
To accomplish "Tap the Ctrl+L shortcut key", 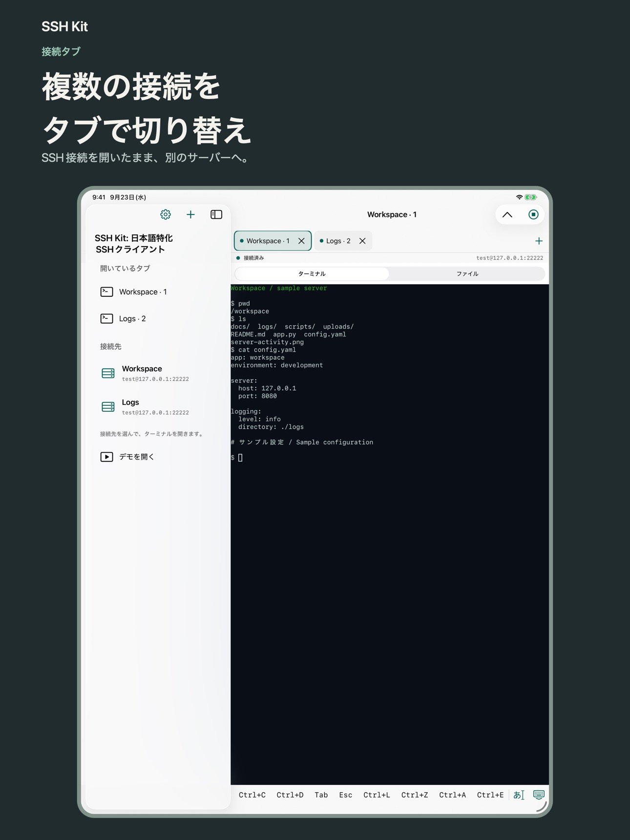I will coord(377,795).
